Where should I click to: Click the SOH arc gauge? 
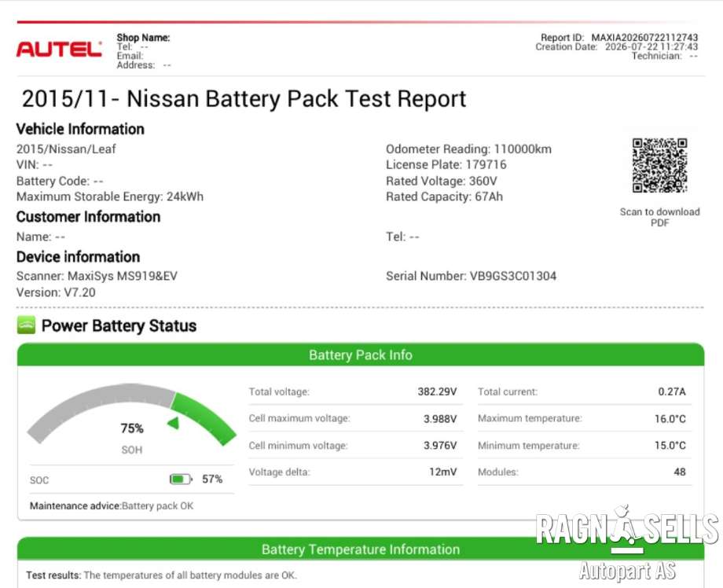point(131,413)
